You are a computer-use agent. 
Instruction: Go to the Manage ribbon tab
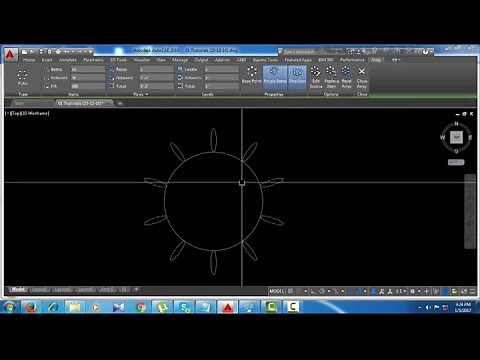click(x=180, y=60)
